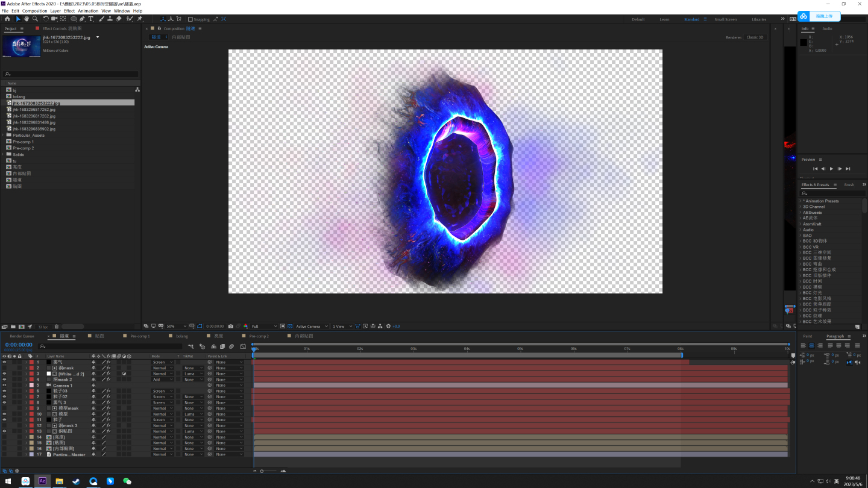Viewport: 868px width, 488px height.
Task: Toggle transparency grid button in viewer
Action: (x=289, y=326)
